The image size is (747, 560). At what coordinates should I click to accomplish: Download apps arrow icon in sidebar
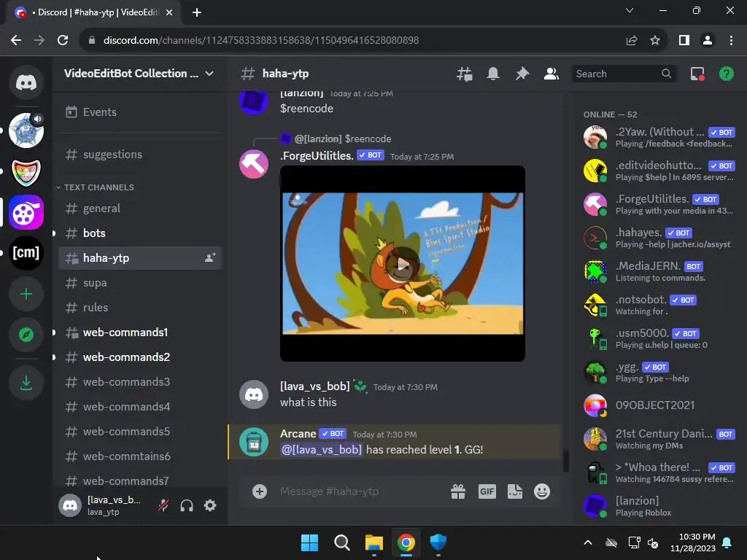tap(26, 383)
